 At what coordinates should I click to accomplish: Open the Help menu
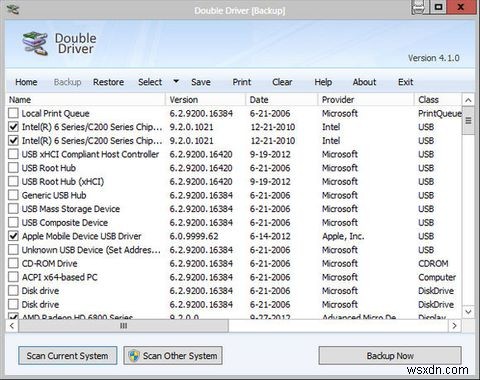[323, 82]
